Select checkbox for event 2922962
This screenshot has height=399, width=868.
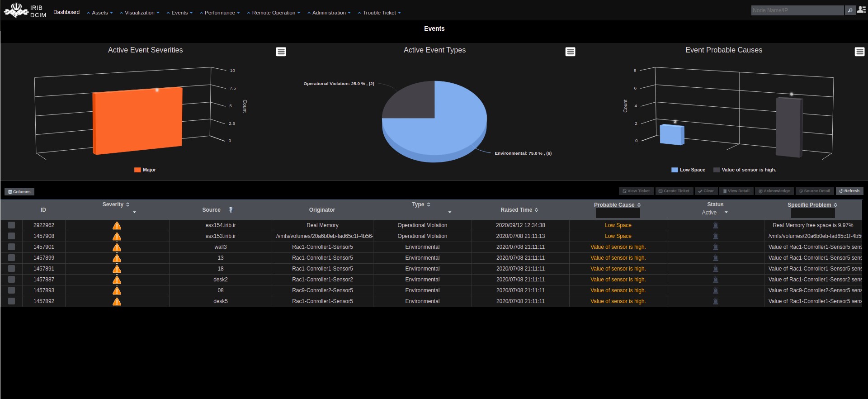coord(12,225)
